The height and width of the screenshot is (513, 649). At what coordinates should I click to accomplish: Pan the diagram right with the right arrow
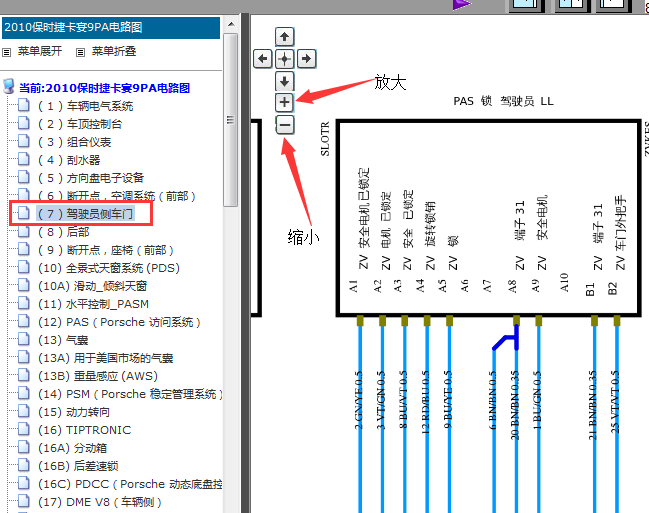pos(306,59)
